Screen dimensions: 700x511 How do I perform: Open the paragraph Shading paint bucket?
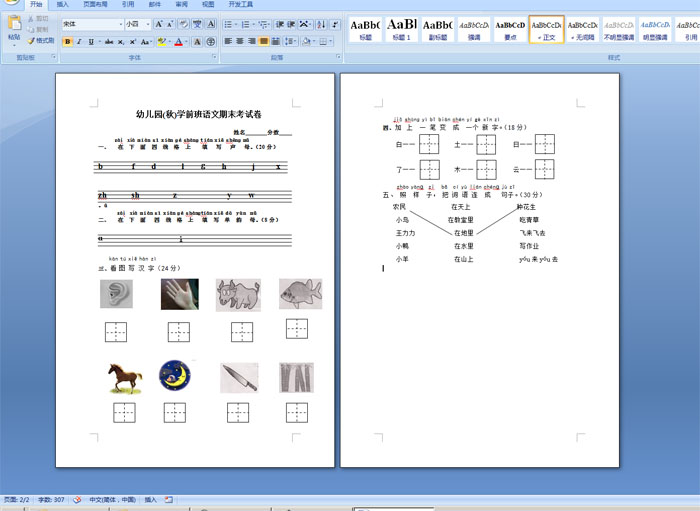[308, 42]
